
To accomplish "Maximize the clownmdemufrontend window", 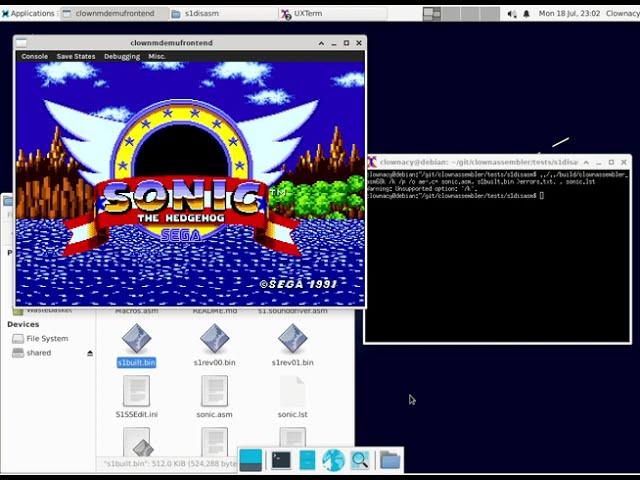I will (347, 43).
